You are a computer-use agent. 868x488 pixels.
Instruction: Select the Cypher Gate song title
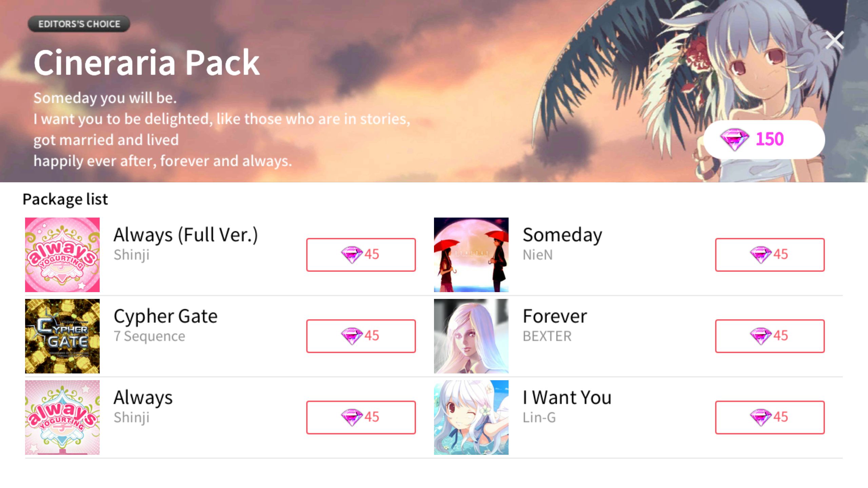[x=165, y=317]
